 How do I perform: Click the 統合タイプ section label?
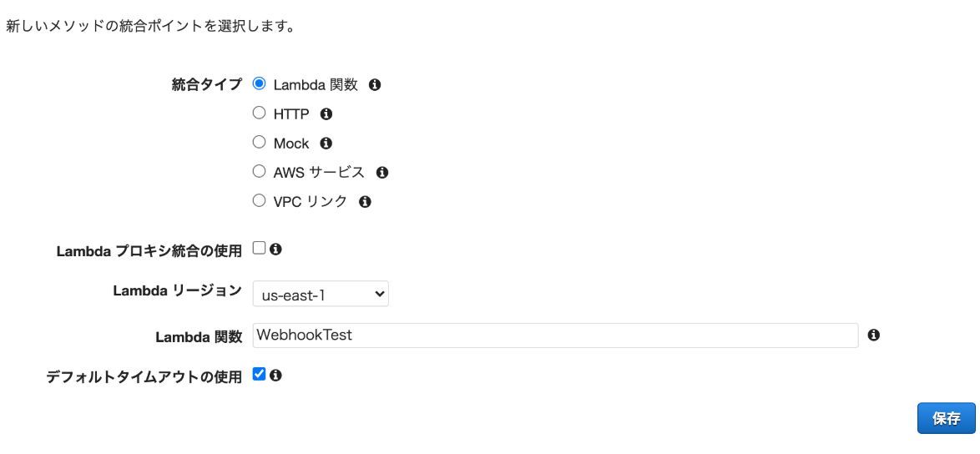[207, 85]
